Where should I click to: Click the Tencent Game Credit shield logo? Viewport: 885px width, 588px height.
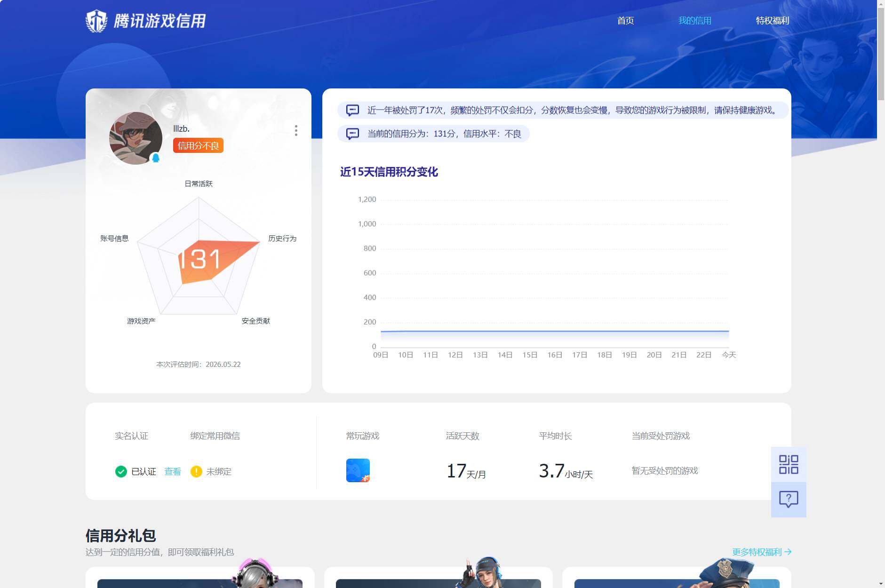pos(96,21)
